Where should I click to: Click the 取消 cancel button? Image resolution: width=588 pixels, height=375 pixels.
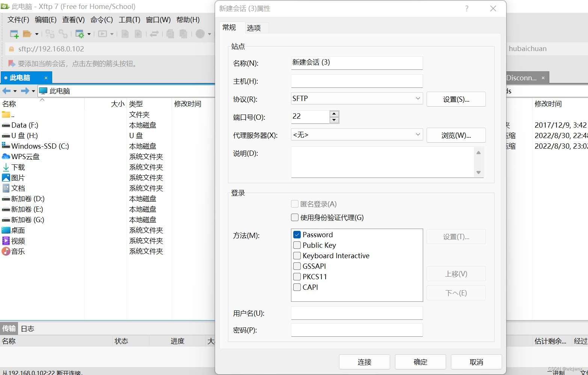pos(476,362)
